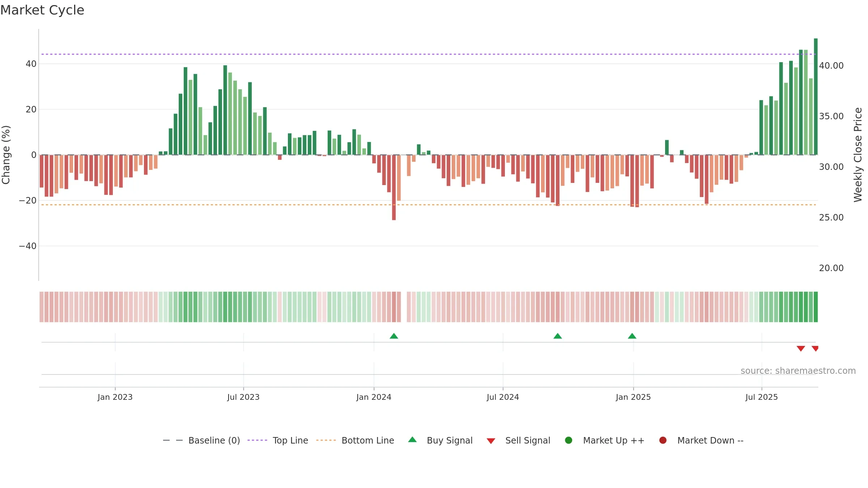Click the Jul 2024 axis label
The width and height of the screenshot is (868, 488).
[x=503, y=397]
